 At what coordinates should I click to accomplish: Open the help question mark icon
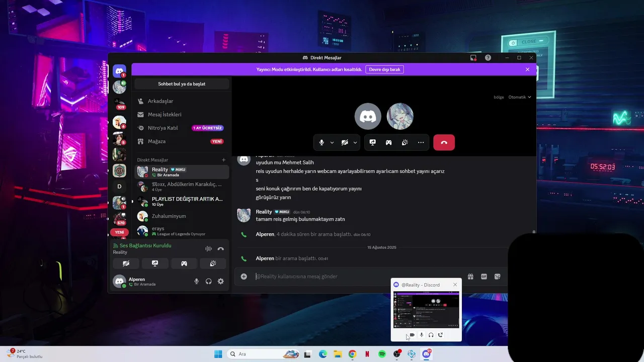pyautogui.click(x=488, y=58)
